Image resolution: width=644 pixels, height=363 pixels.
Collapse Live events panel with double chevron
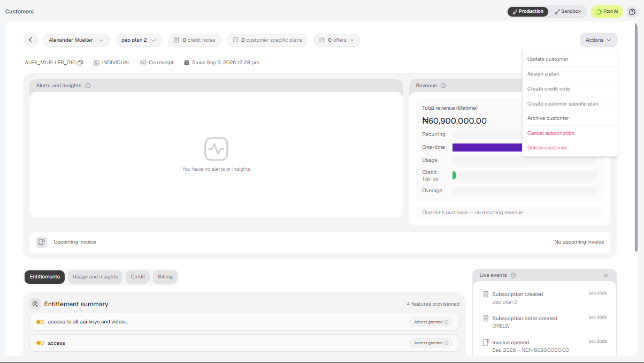[x=605, y=275]
